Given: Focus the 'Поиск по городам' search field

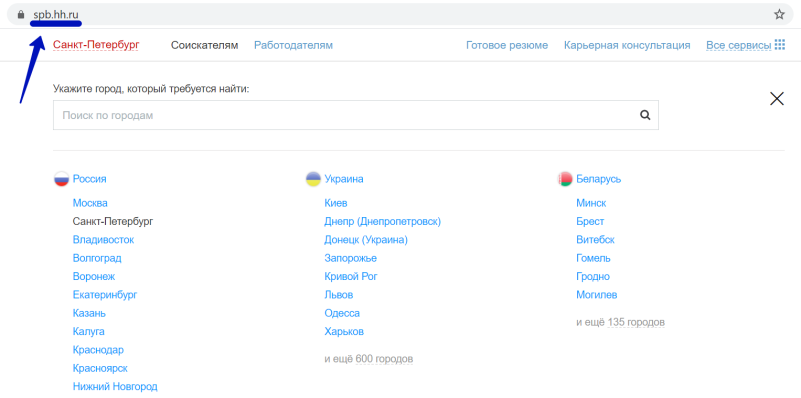Looking at the screenshot, I should point(356,115).
